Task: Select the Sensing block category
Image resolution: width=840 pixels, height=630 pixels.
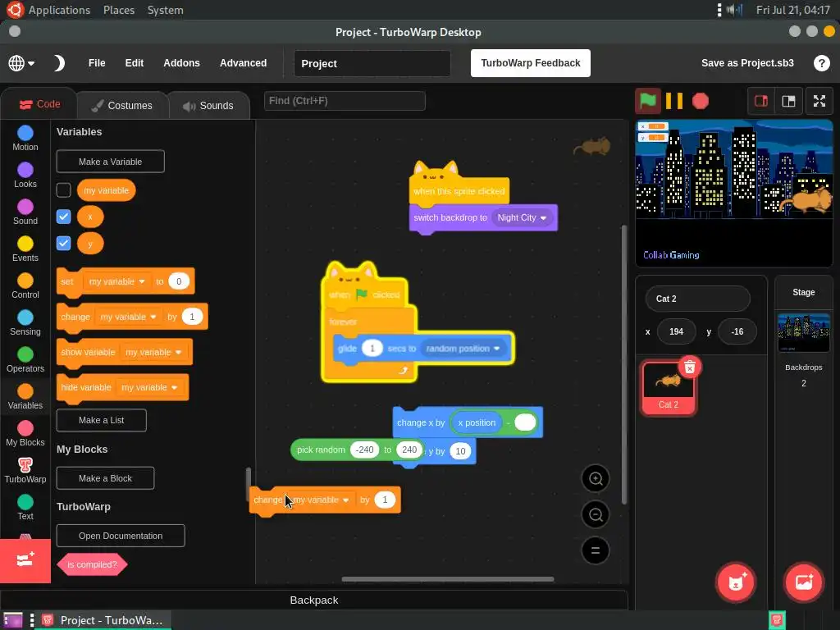Action: [25, 323]
